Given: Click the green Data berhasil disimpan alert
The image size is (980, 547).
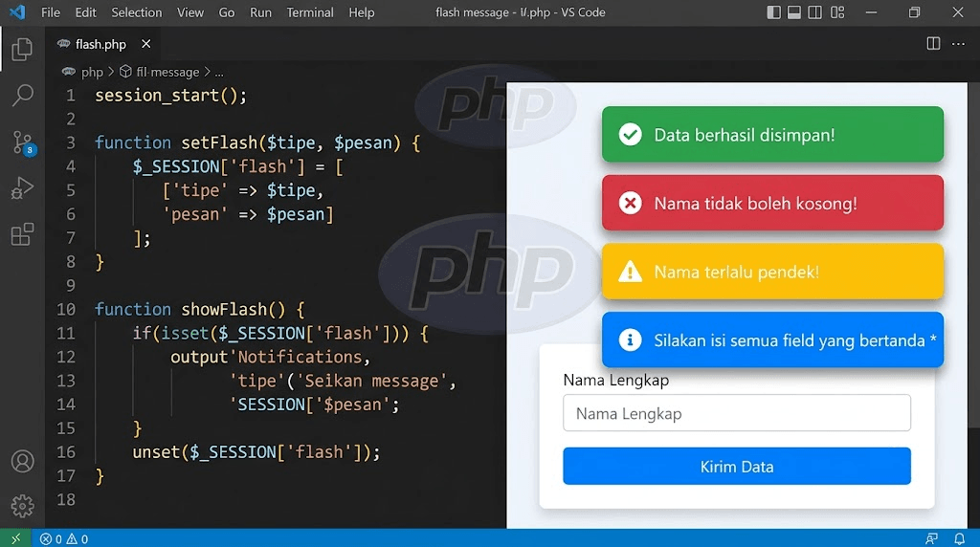Looking at the screenshot, I should click(x=772, y=134).
